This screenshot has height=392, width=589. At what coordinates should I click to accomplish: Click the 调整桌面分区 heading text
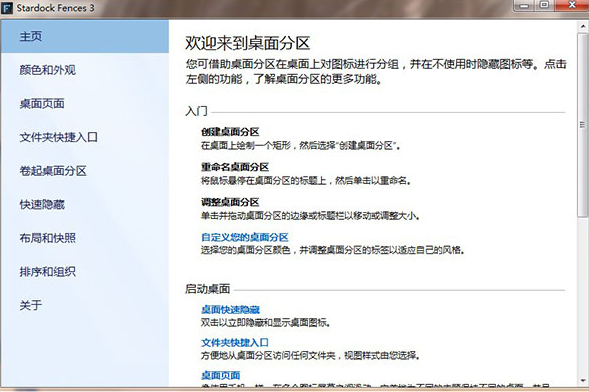pyautogui.click(x=230, y=202)
